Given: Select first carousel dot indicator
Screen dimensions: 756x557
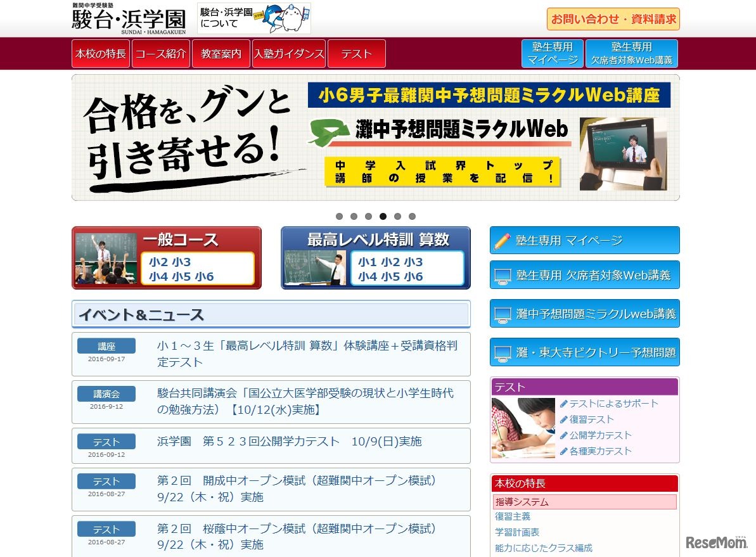Looking at the screenshot, I should (340, 216).
